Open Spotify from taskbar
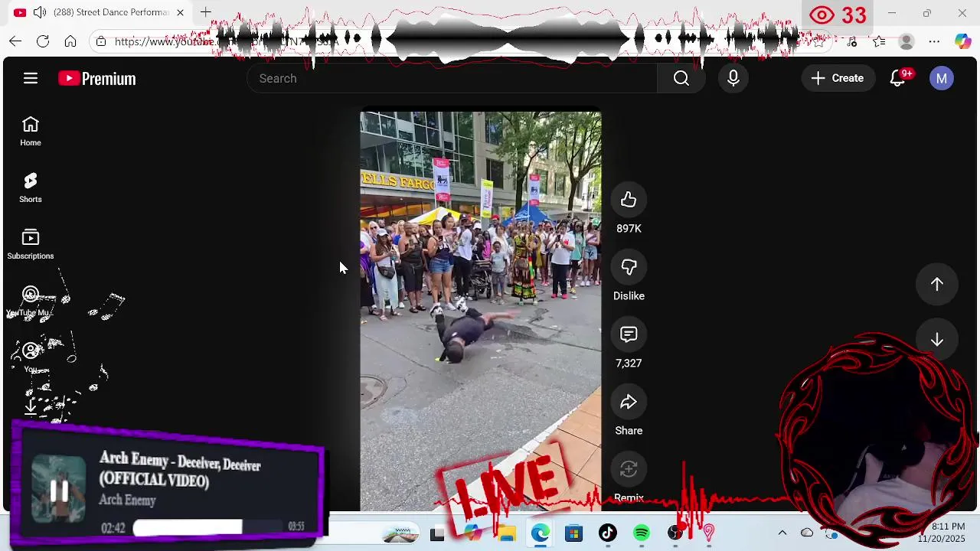 click(x=642, y=533)
